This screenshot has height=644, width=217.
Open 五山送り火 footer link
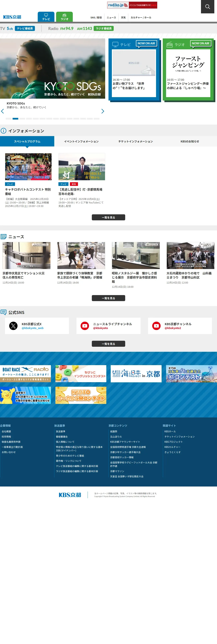click(x=116, y=437)
